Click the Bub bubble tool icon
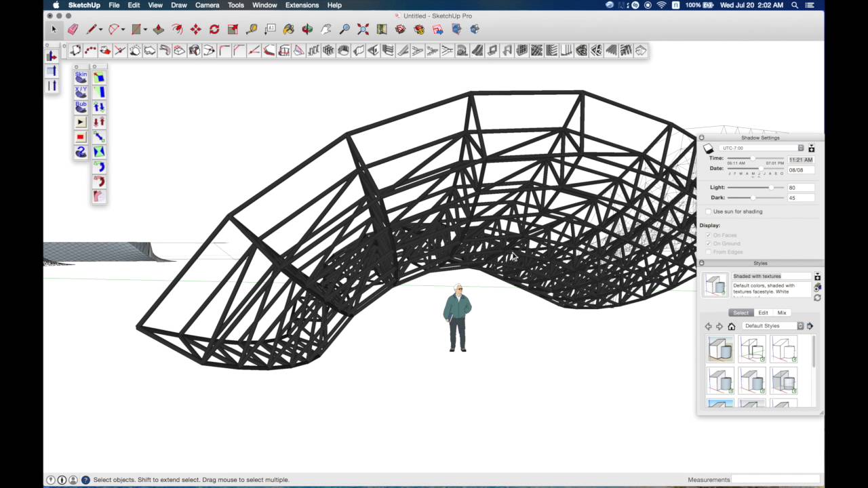The image size is (868, 488). point(81,107)
